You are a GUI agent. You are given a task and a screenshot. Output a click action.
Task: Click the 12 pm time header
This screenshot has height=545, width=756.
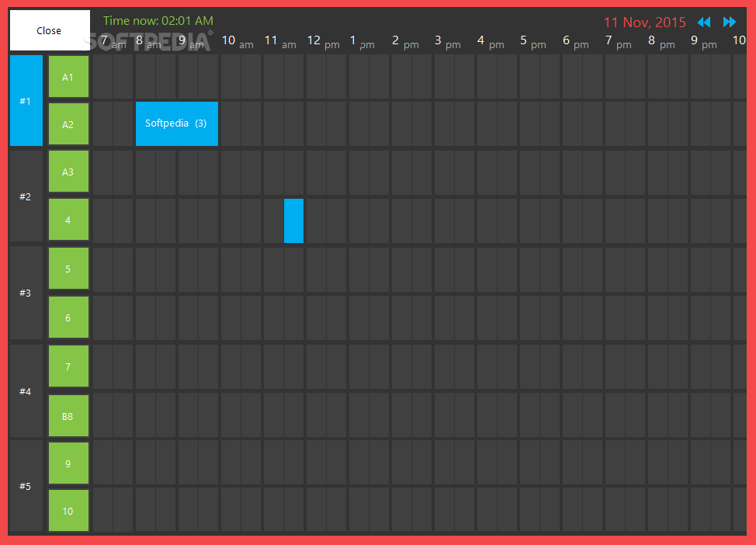coord(324,42)
